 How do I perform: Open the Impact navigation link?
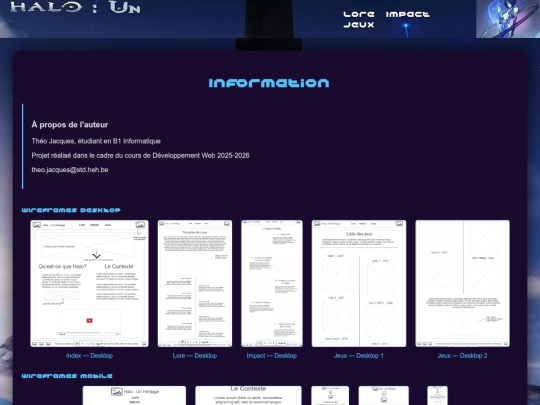coord(408,14)
